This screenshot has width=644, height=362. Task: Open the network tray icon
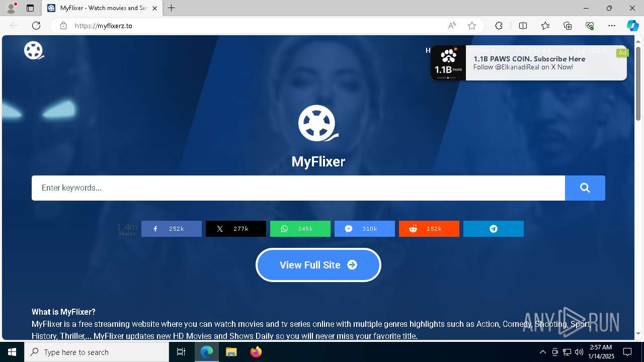[567, 352]
